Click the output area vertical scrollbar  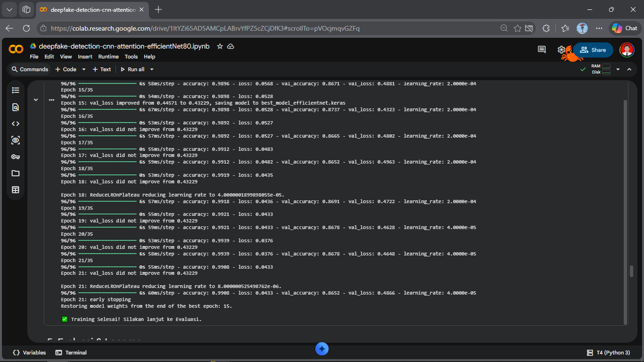(x=626, y=212)
